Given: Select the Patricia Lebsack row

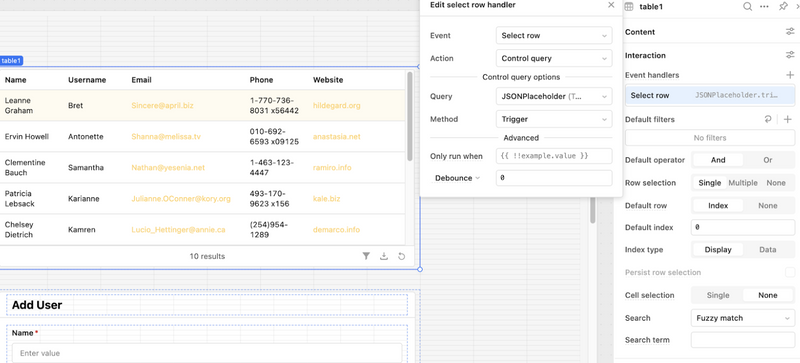Looking at the screenshot, I should (x=203, y=199).
